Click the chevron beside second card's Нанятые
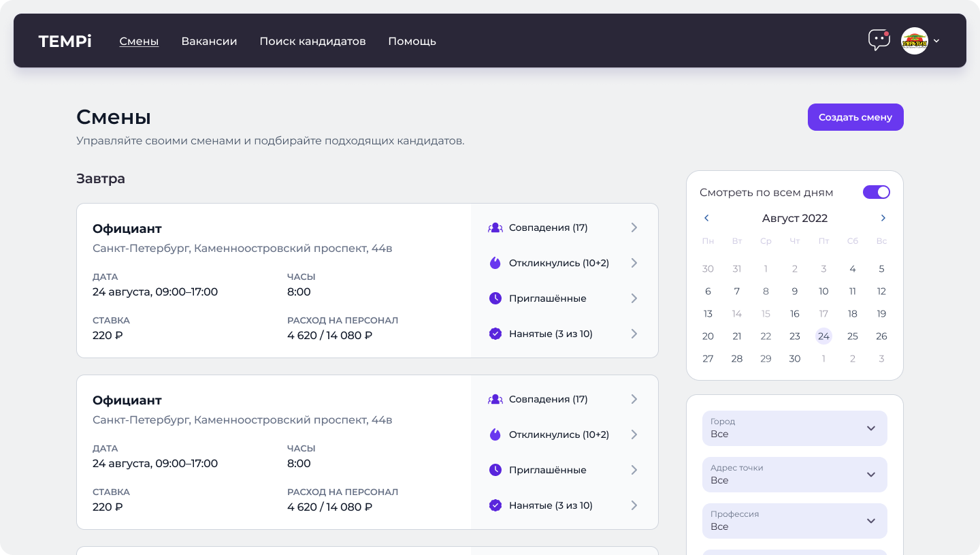980x555 pixels. [634, 505]
